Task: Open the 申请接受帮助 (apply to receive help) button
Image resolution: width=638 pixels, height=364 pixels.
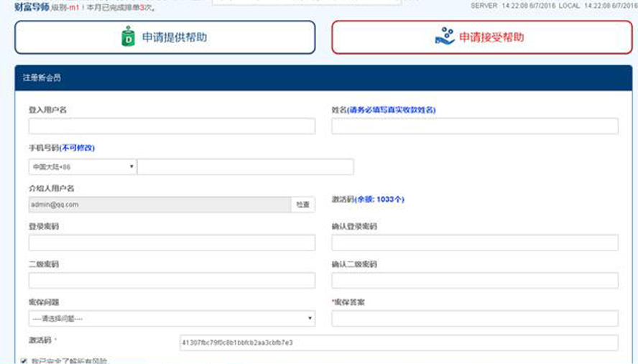Action: click(482, 37)
